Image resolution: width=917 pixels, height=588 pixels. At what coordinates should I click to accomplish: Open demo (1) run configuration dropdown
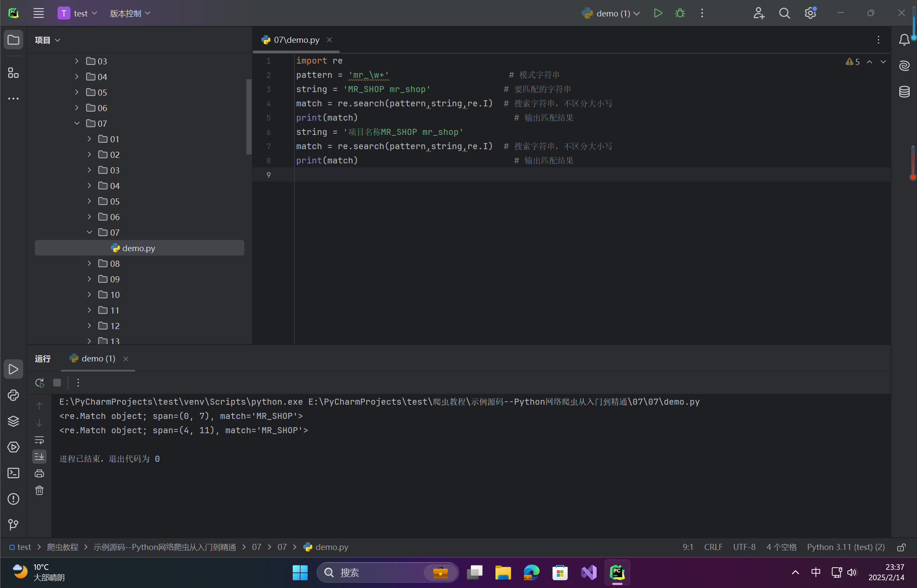[x=611, y=13]
